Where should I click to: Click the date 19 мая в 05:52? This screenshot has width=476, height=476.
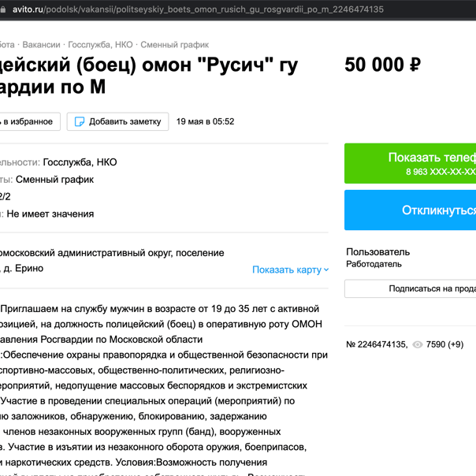(205, 121)
